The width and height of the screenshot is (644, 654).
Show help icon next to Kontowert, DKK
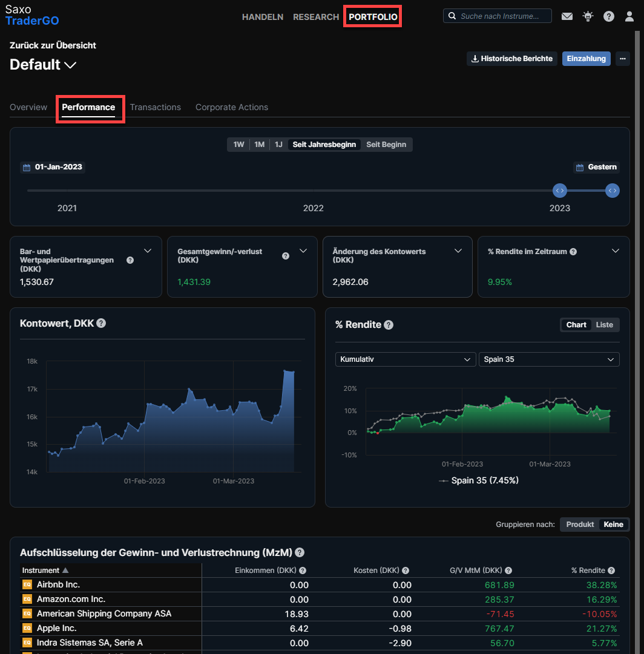pyautogui.click(x=101, y=323)
